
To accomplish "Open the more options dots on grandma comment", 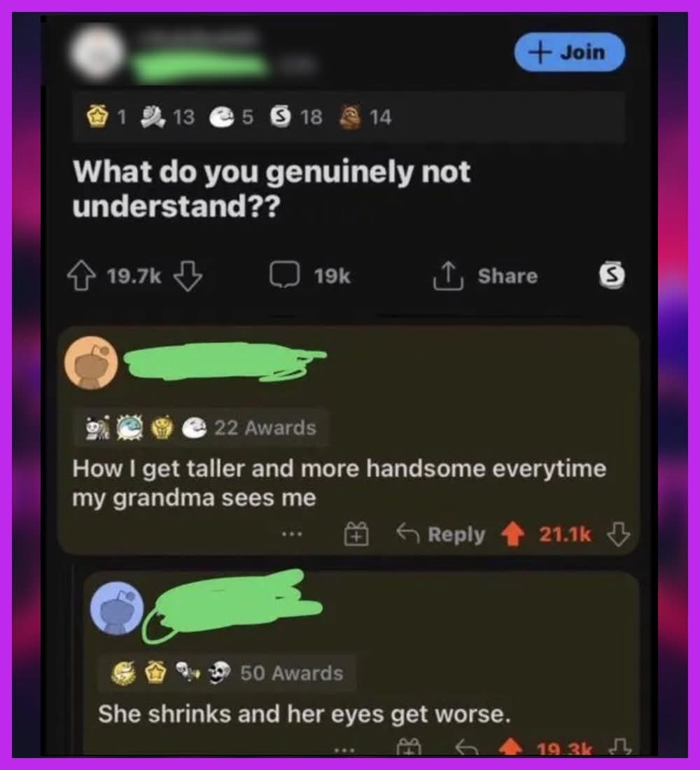I will tap(292, 534).
